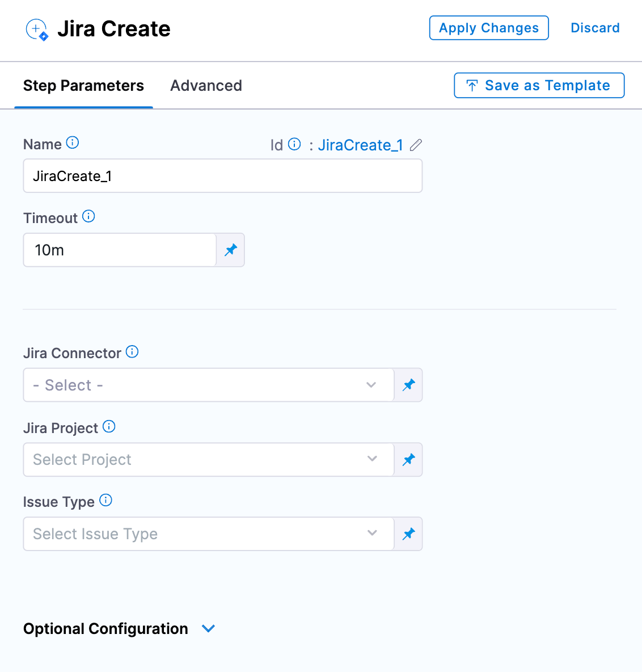The height and width of the screenshot is (672, 642).
Task: Open the Select Issue Type dropdown
Action: click(208, 534)
